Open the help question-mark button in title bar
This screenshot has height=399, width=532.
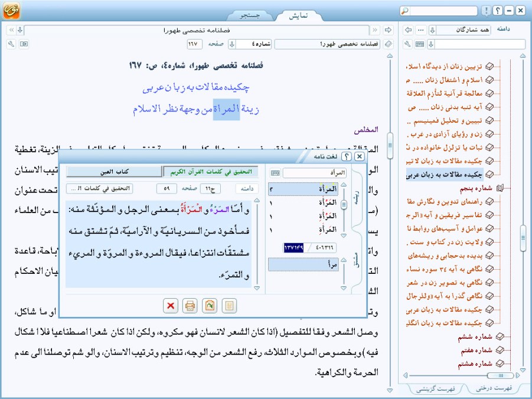(x=497, y=11)
